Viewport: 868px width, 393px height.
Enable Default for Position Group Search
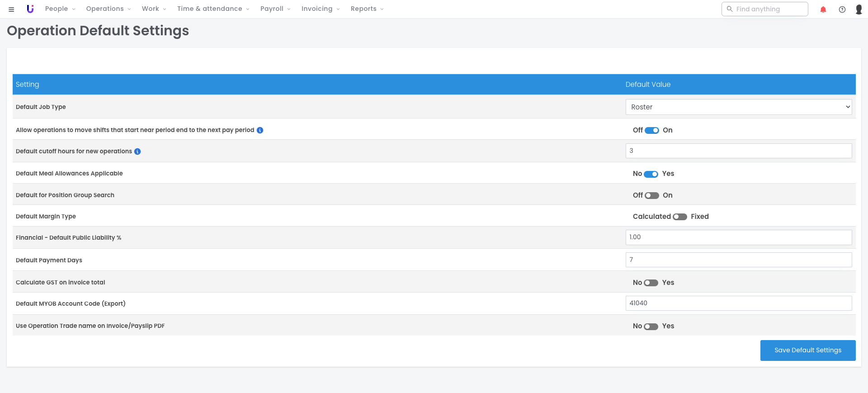pos(651,195)
